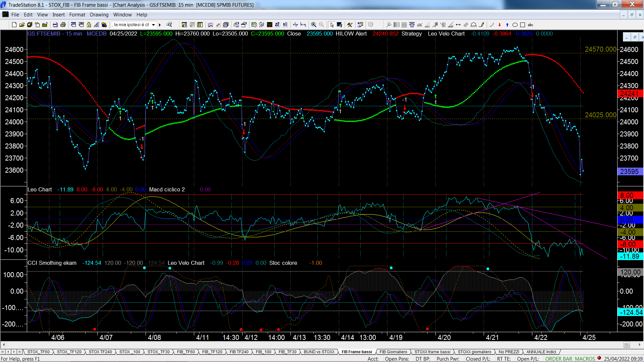The image size is (644, 362).
Task: Click the first-tab navigation arrow
Action: [x=3, y=352]
